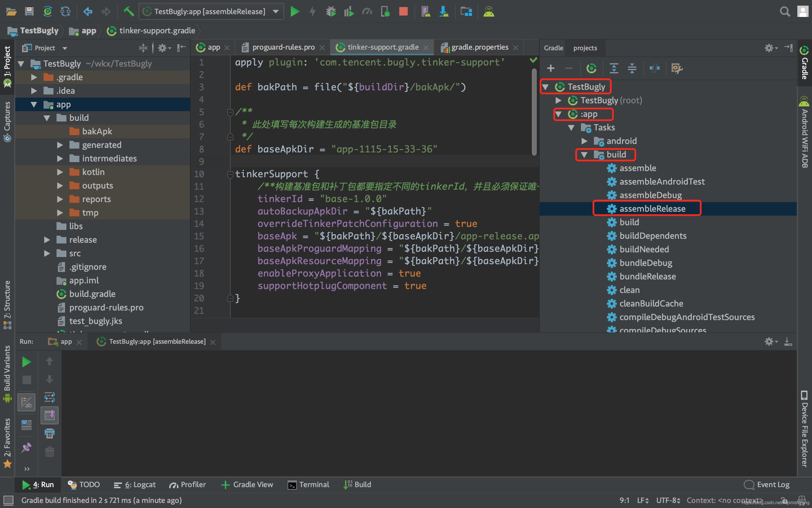
Task: Open Gradle settings wrench icon
Action: click(677, 68)
